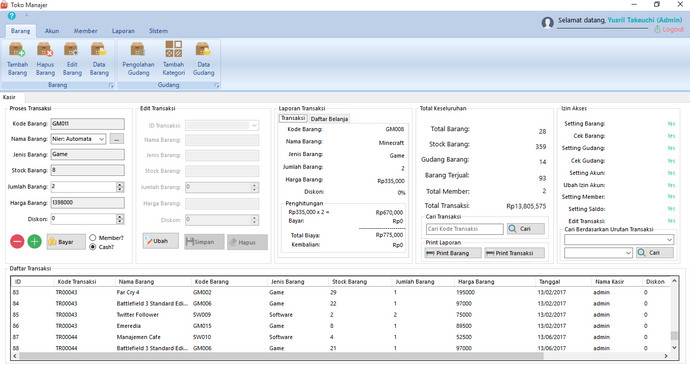Image resolution: width=690 pixels, height=365 pixels.
Task: Click the horizontal scrollbar in Daftar Transaksi
Action: click(282, 356)
